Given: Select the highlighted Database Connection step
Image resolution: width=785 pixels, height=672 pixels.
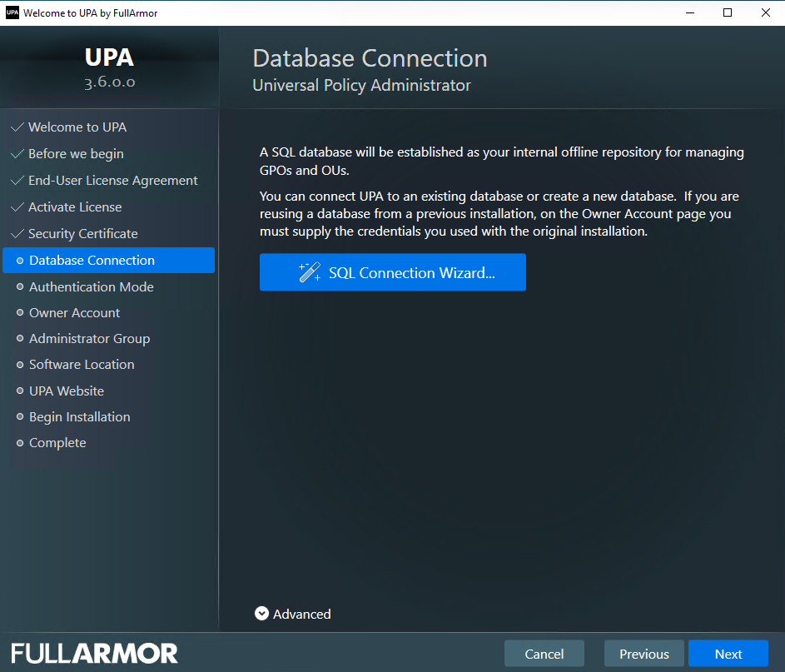Looking at the screenshot, I should click(x=92, y=261).
